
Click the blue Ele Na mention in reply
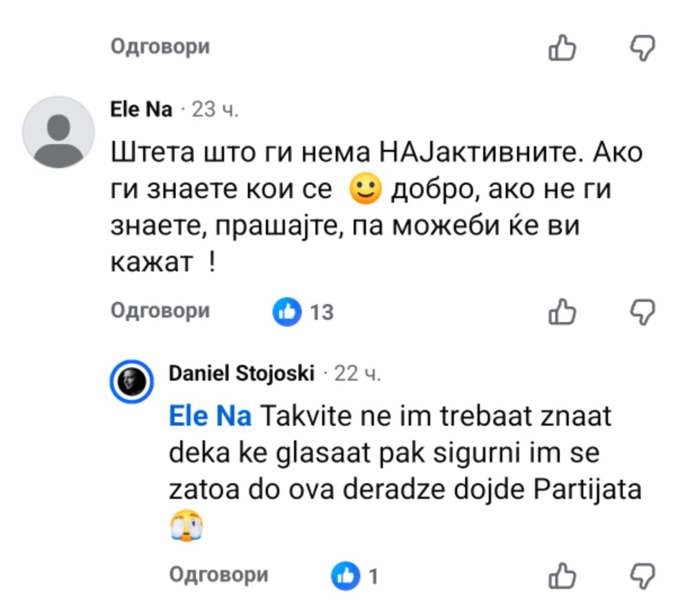[210, 416]
